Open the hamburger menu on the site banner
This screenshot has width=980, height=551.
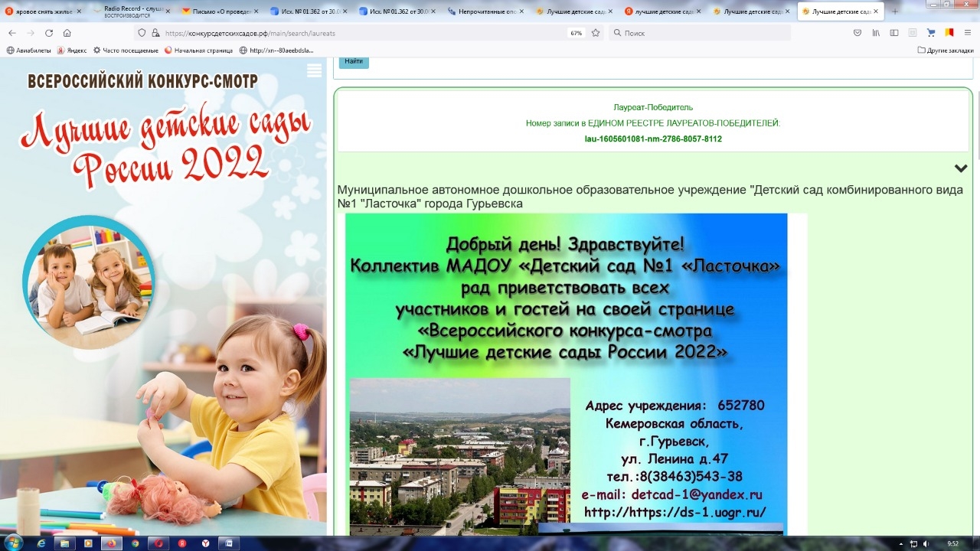(314, 71)
